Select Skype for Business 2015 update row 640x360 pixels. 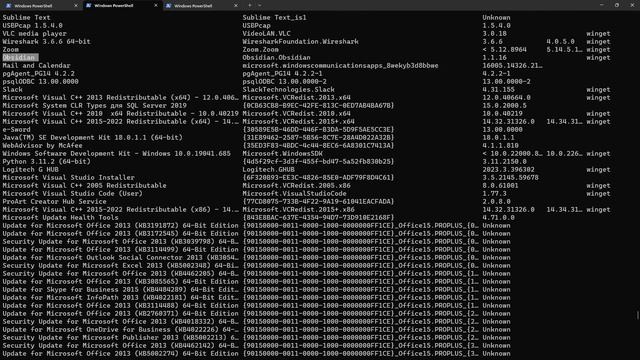(120, 289)
